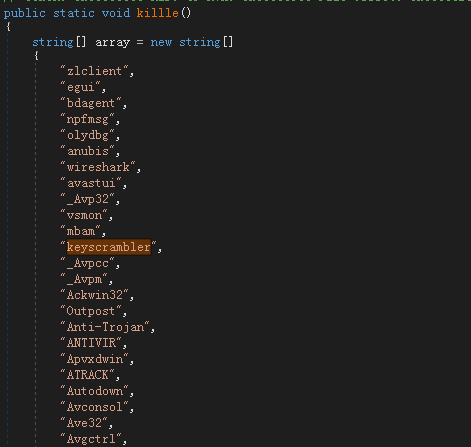Select the "Anti-Trojan" string entry

[105, 327]
